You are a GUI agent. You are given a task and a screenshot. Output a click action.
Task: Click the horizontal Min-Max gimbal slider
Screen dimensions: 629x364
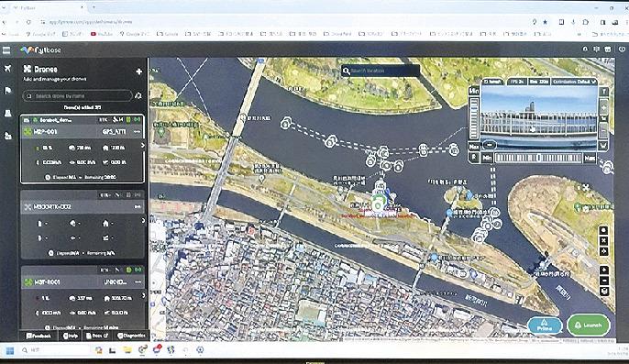[538, 158]
